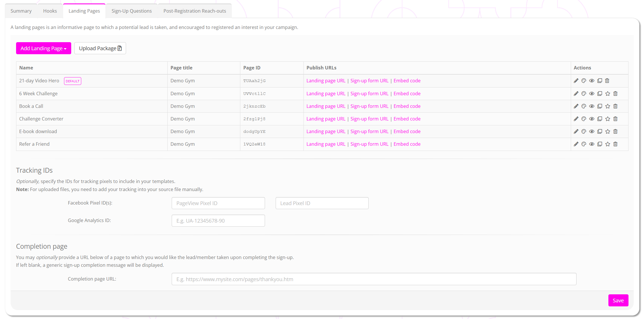Duplicate the Book a Call landing page
Image resolution: width=644 pixels, height=319 pixels.
click(599, 106)
